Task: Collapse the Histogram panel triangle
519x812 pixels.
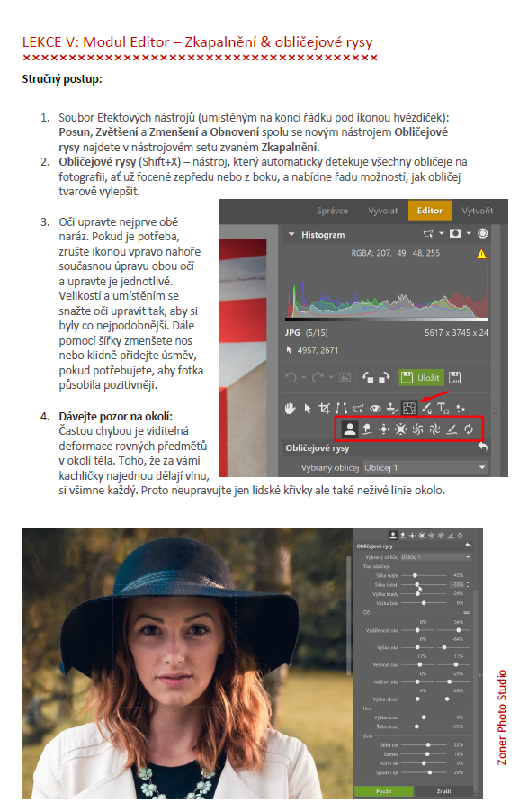Action: click(291, 235)
